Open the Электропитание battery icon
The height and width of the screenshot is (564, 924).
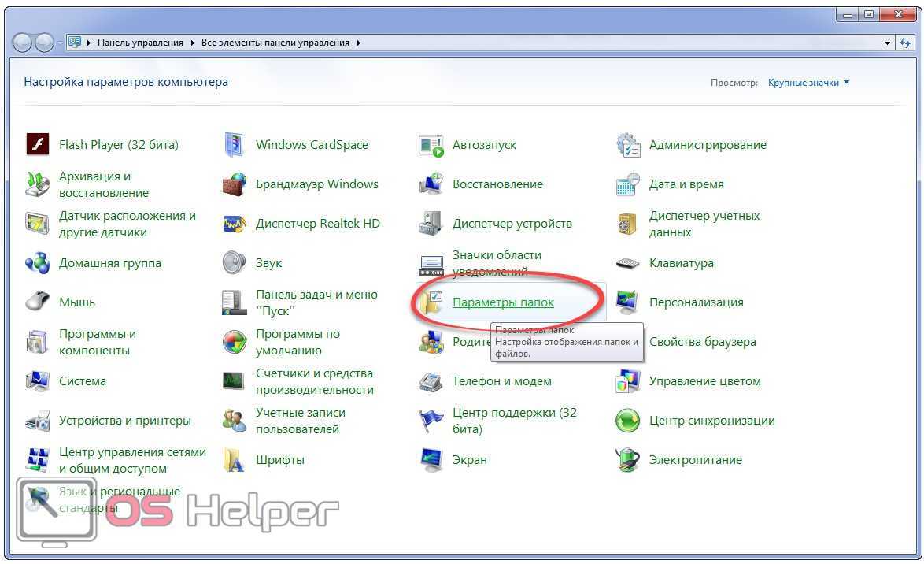coord(627,460)
